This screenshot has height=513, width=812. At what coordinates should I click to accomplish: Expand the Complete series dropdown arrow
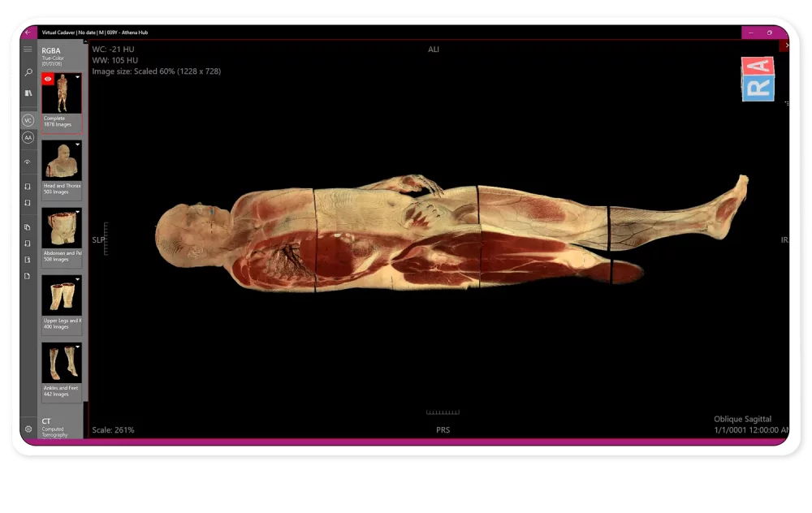coord(77,77)
